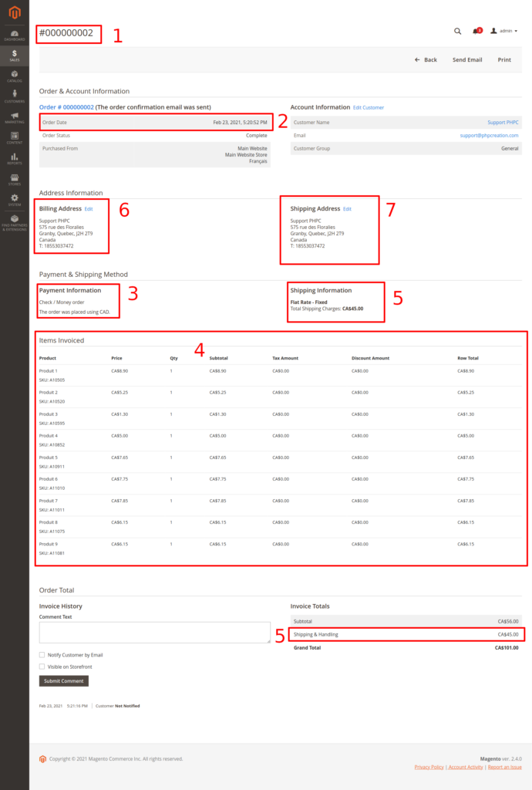Open the Marketing sidebar icon
The image size is (532, 790).
click(15, 117)
